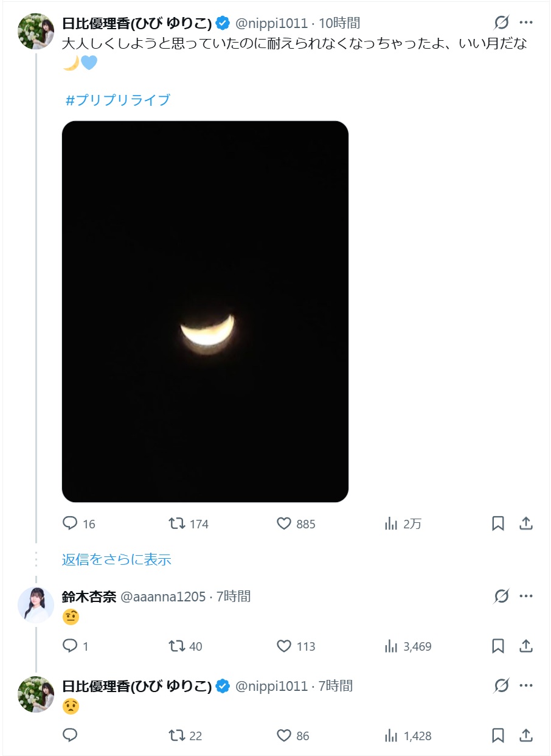Share the last reply by 日比優理香
Screen dimensions: 551x756
click(x=526, y=735)
